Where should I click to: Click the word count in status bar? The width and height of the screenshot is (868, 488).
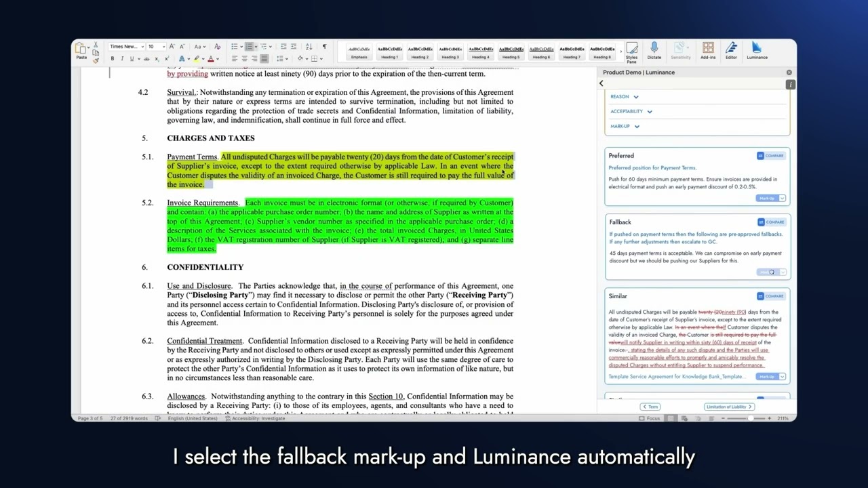pos(129,418)
